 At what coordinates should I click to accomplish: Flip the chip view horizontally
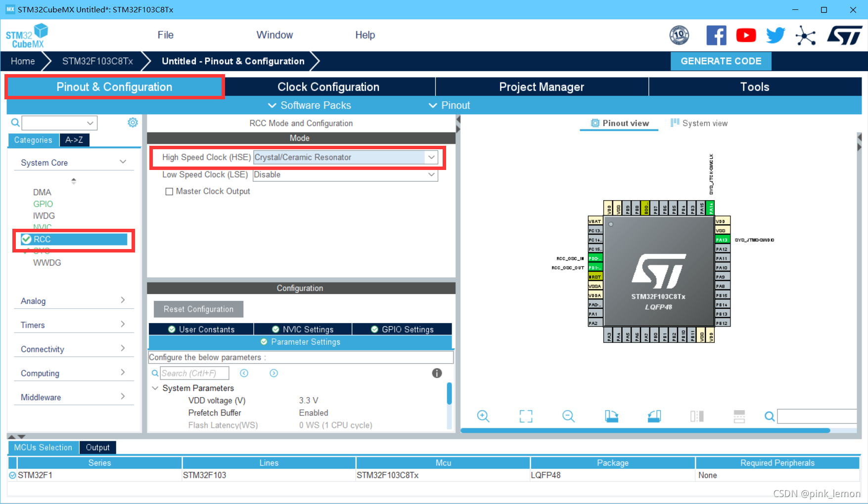[697, 416]
